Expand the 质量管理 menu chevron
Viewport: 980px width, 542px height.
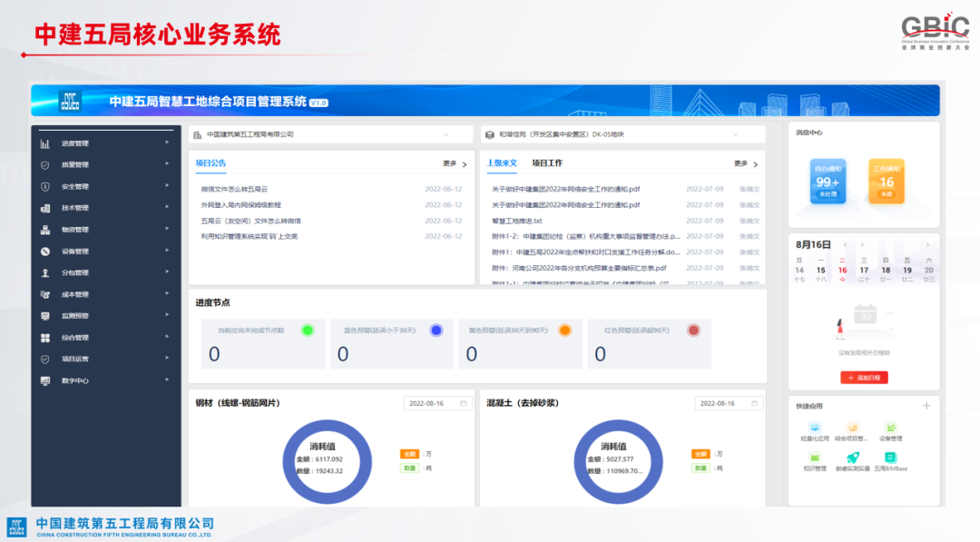pos(167,163)
